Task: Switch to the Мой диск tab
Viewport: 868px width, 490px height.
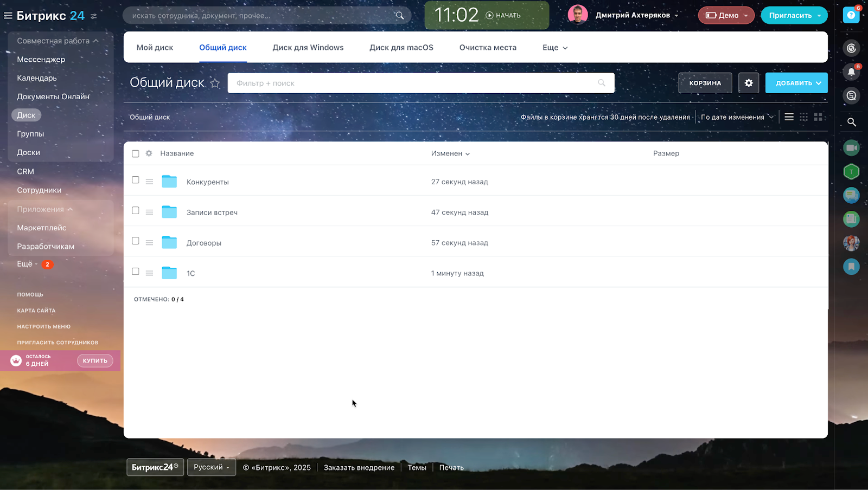Action: [155, 48]
